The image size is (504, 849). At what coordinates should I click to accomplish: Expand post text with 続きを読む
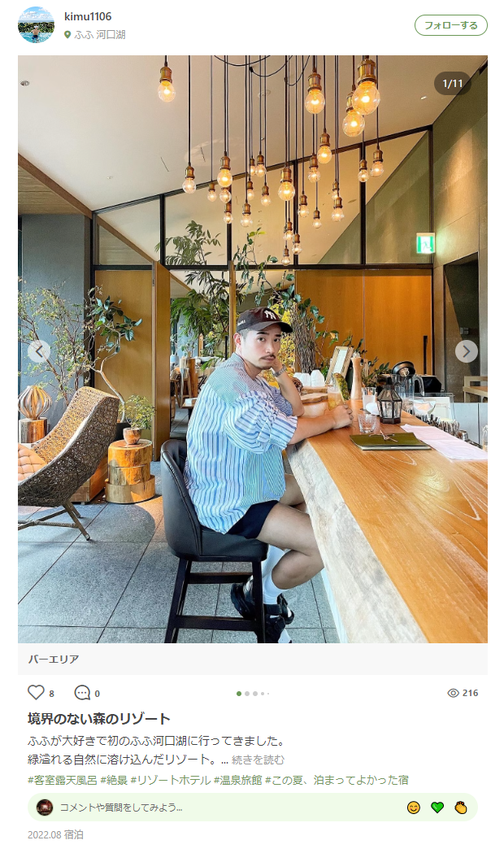[x=258, y=760]
